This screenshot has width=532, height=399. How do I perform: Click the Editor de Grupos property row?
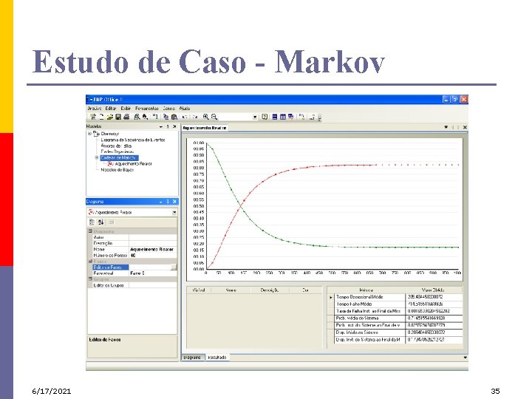click(133, 285)
